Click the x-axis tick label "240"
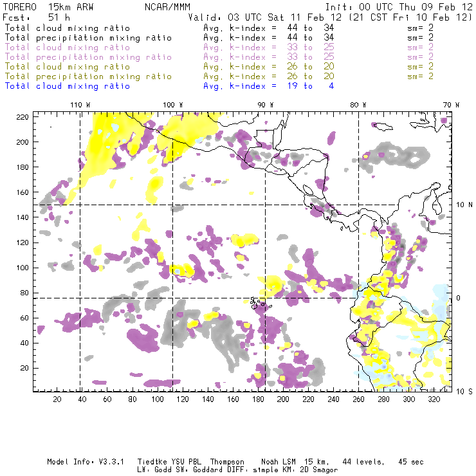The image size is (476, 476). click(333, 399)
